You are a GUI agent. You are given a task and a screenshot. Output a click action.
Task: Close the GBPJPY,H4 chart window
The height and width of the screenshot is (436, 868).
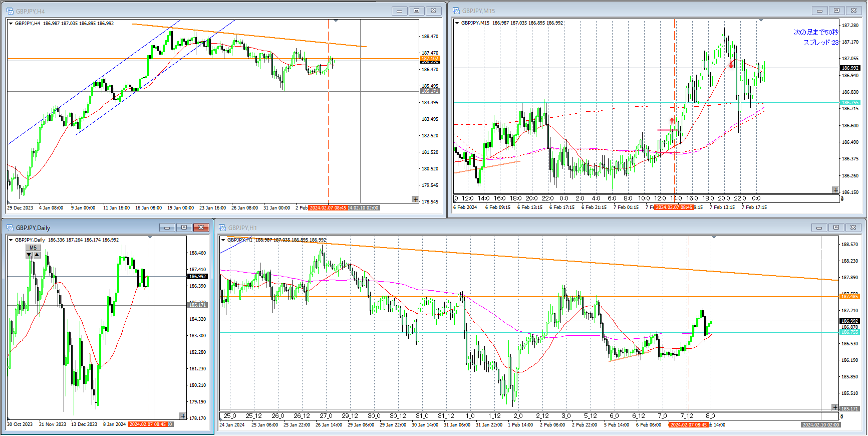pyautogui.click(x=434, y=11)
